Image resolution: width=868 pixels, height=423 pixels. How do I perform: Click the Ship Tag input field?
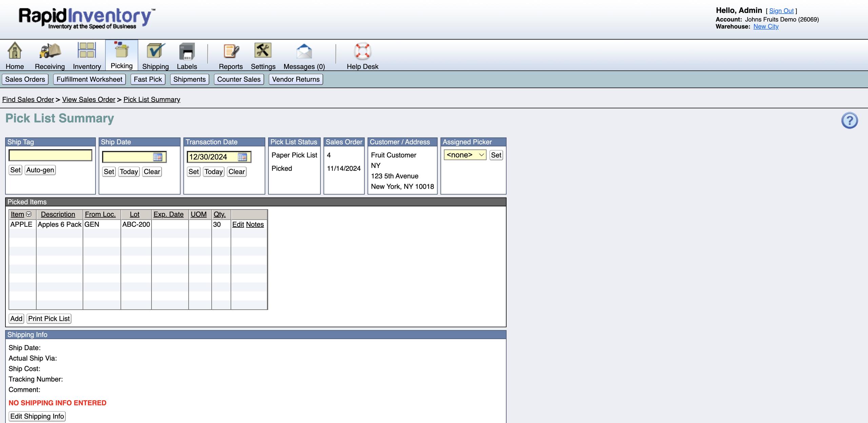click(x=51, y=155)
